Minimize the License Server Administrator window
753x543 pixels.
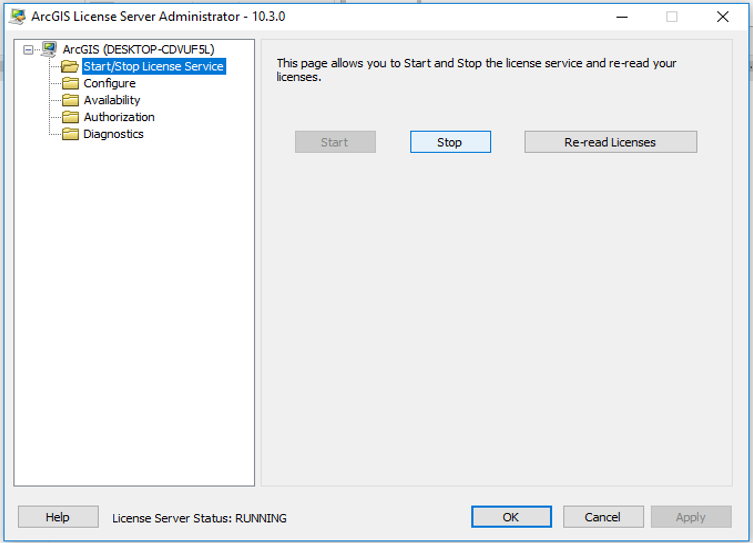point(622,17)
